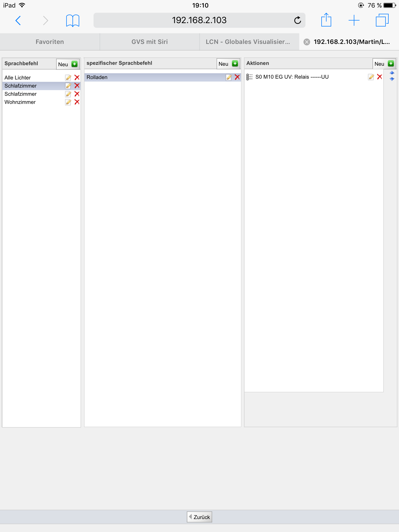Select Wohnzimmer in the Sprachbefehl list
Viewport: 399px width, 532px height.
point(20,102)
